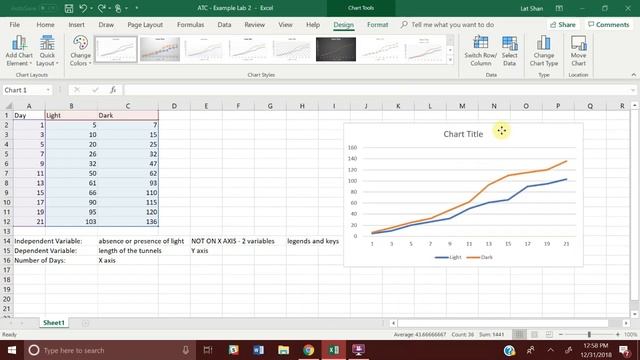Open the Comments pane
The height and width of the screenshot is (360, 640).
pos(608,24)
